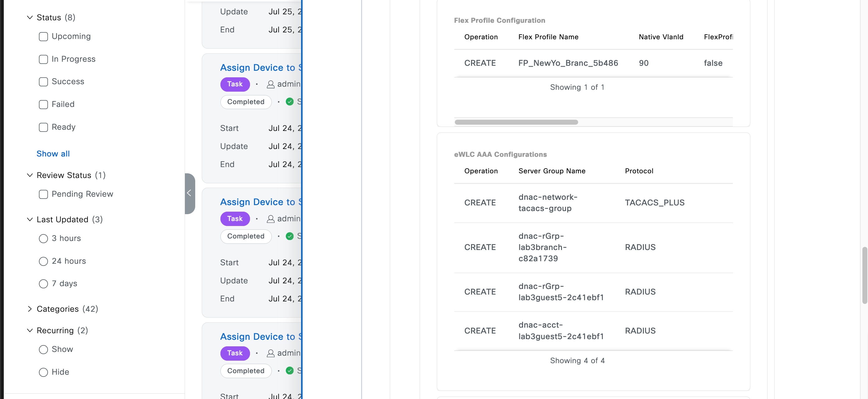Choose the Hide recurring radio button

(x=44, y=372)
